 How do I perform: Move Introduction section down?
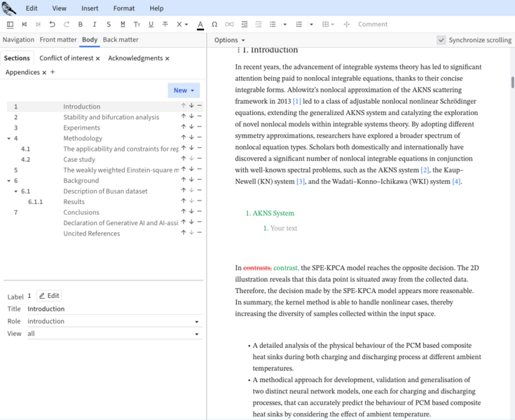[191, 106]
